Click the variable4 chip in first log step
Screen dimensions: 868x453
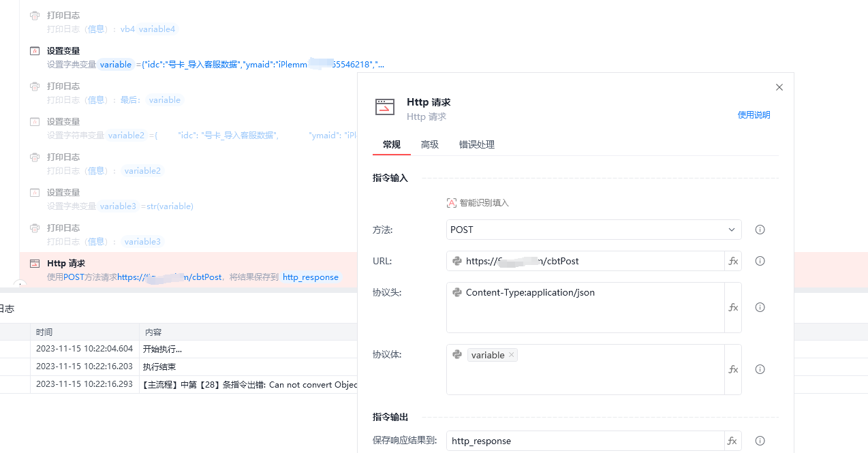pyautogui.click(x=157, y=29)
